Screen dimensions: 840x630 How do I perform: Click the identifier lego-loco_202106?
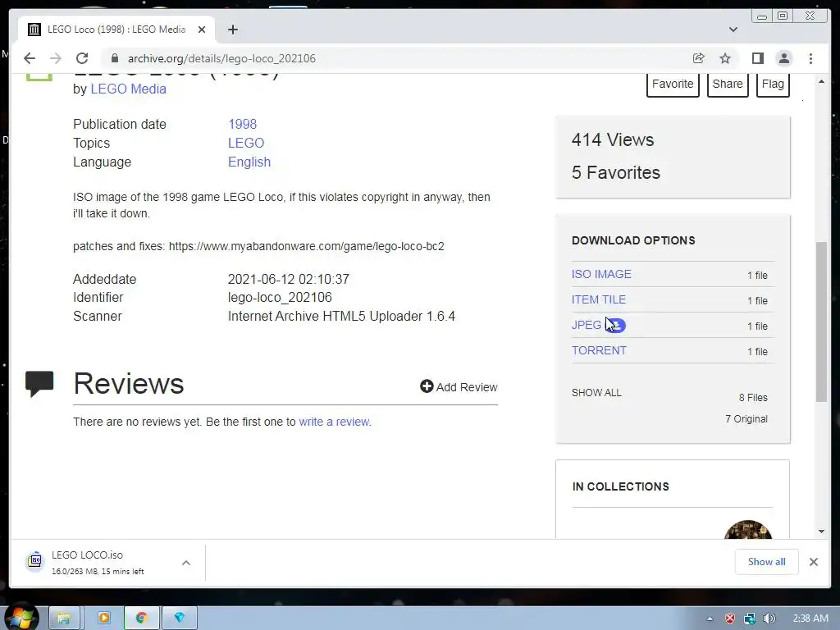pyautogui.click(x=280, y=297)
